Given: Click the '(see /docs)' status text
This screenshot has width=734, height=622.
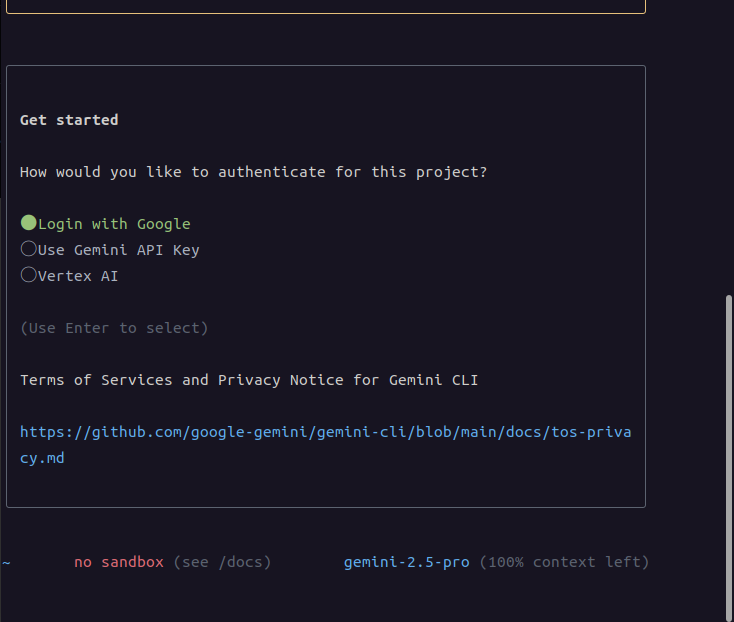Looking at the screenshot, I should coord(222,562).
